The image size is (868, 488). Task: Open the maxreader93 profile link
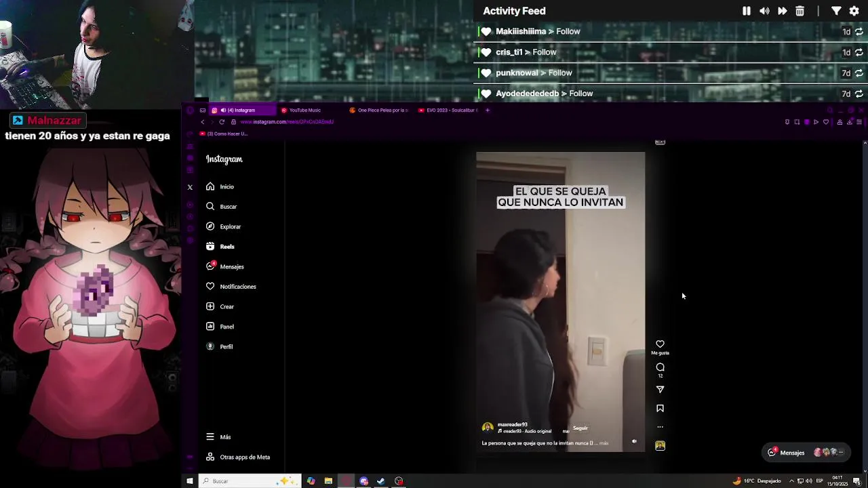point(512,425)
